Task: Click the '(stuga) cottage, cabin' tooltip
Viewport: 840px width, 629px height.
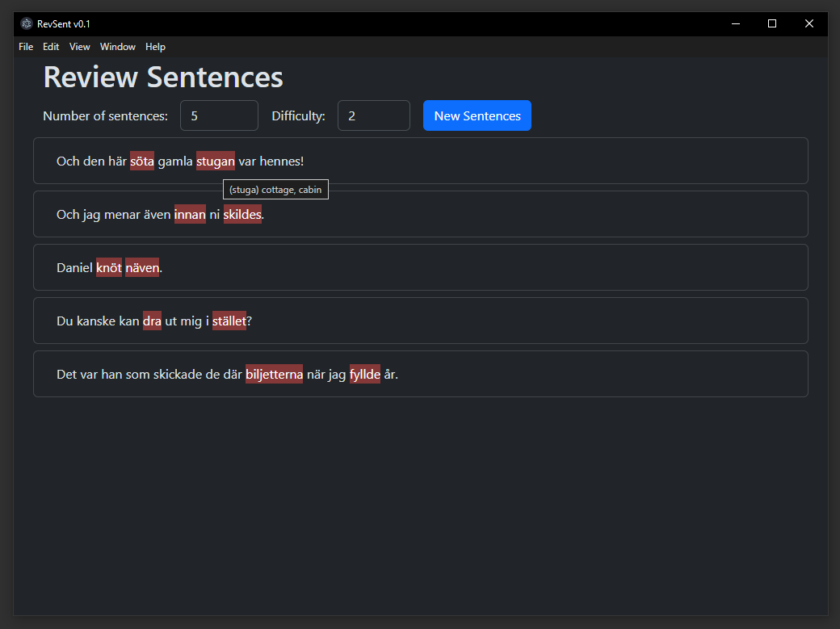Action: point(275,190)
